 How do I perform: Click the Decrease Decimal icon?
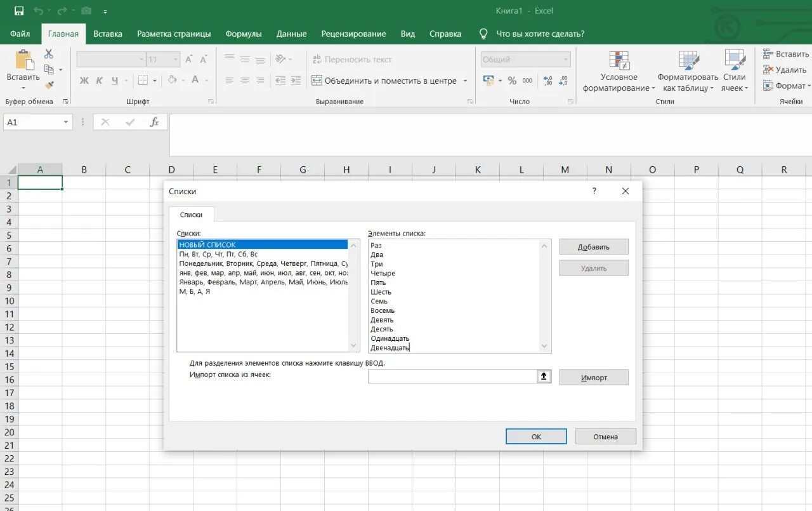tap(564, 81)
